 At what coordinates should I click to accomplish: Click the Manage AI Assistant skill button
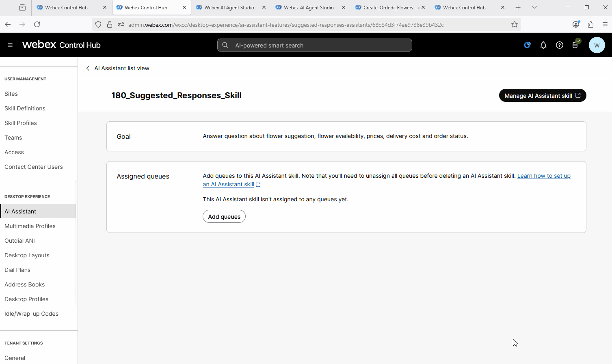pyautogui.click(x=542, y=96)
